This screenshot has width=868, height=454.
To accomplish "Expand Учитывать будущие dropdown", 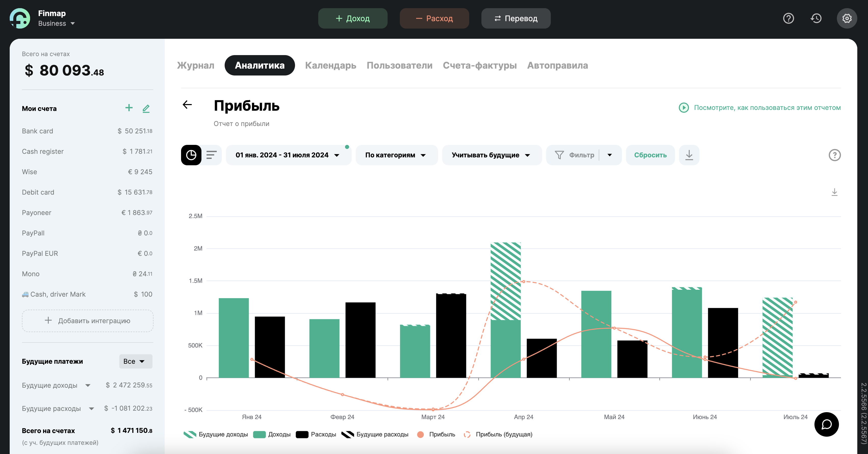I will [x=491, y=155].
